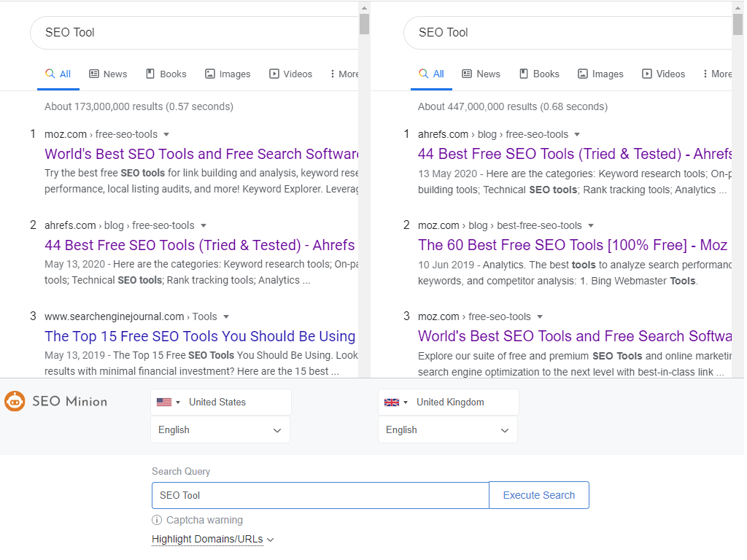747x560 pixels.
Task: Open the United Kingdom country selector
Action: [449, 402]
